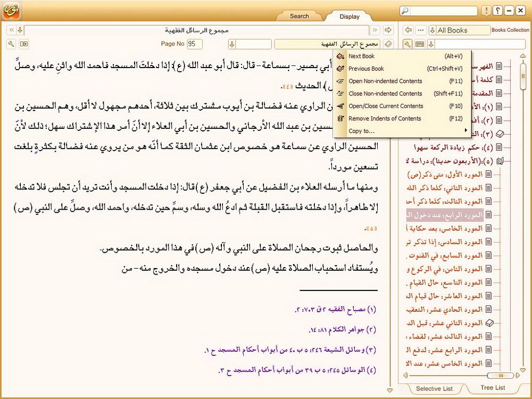The width and height of the screenshot is (532, 399).
Task: Expand the Copy to... submenu arrow
Action: 466,131
